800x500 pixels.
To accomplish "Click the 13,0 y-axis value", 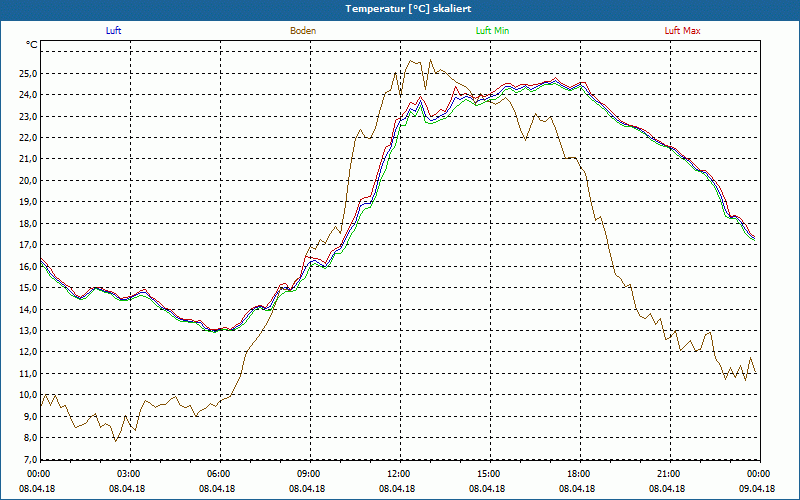I will coord(29,331).
